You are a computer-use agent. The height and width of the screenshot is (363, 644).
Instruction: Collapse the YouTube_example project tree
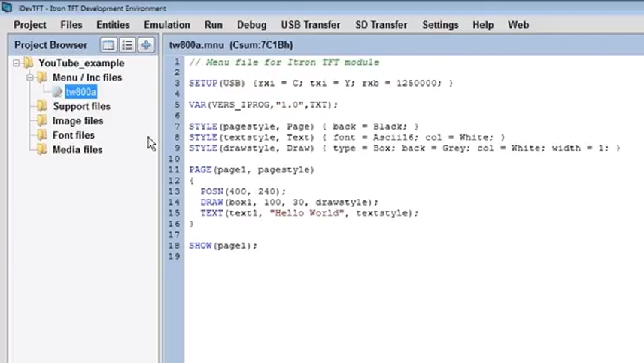click(x=17, y=63)
